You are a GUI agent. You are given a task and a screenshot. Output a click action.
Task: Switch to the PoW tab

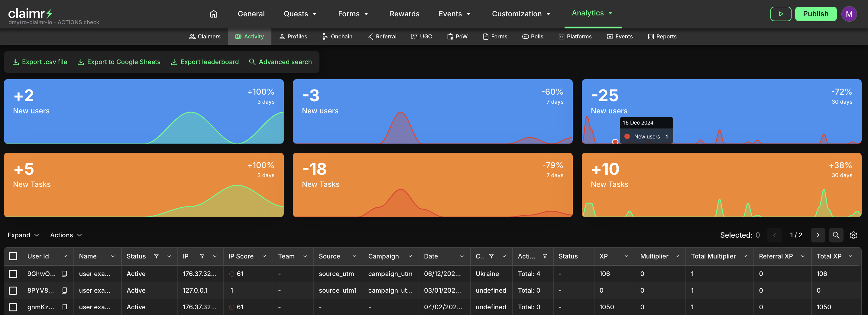click(457, 36)
